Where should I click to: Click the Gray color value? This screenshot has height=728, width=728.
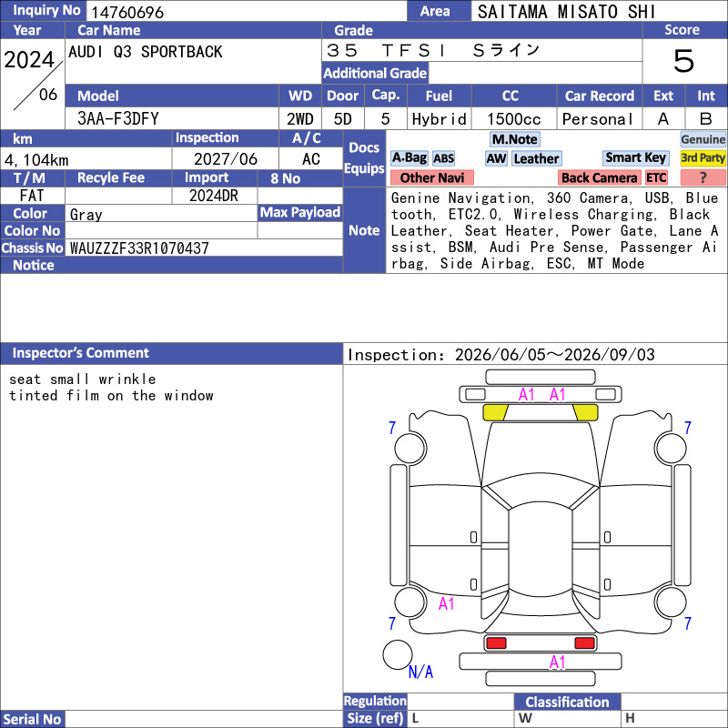[x=86, y=215]
